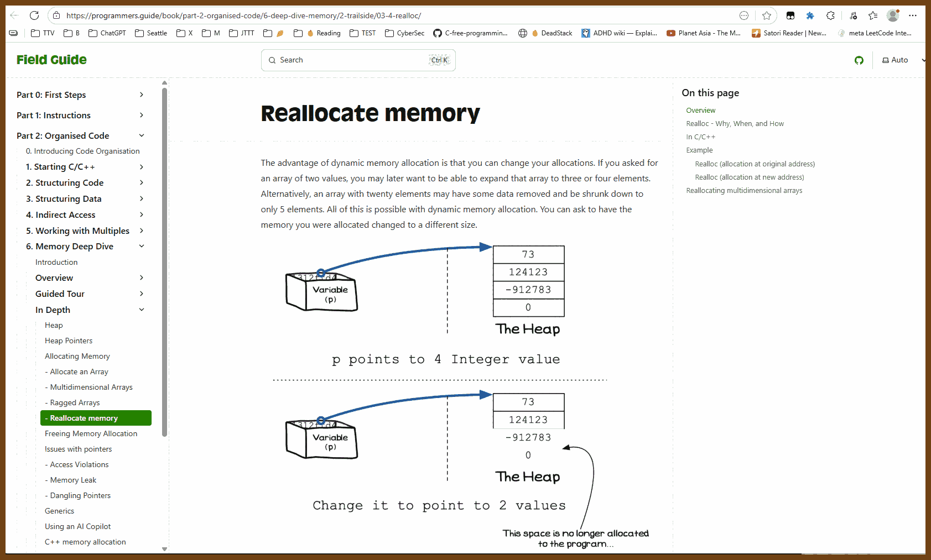The image size is (931, 560).
Task: Open the user profile avatar
Action: tap(892, 15)
